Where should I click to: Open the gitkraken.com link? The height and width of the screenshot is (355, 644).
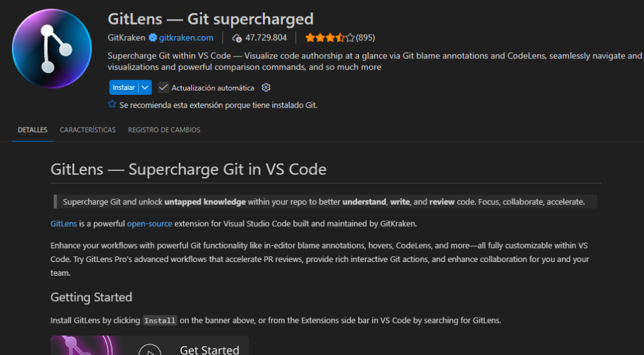[x=186, y=38]
